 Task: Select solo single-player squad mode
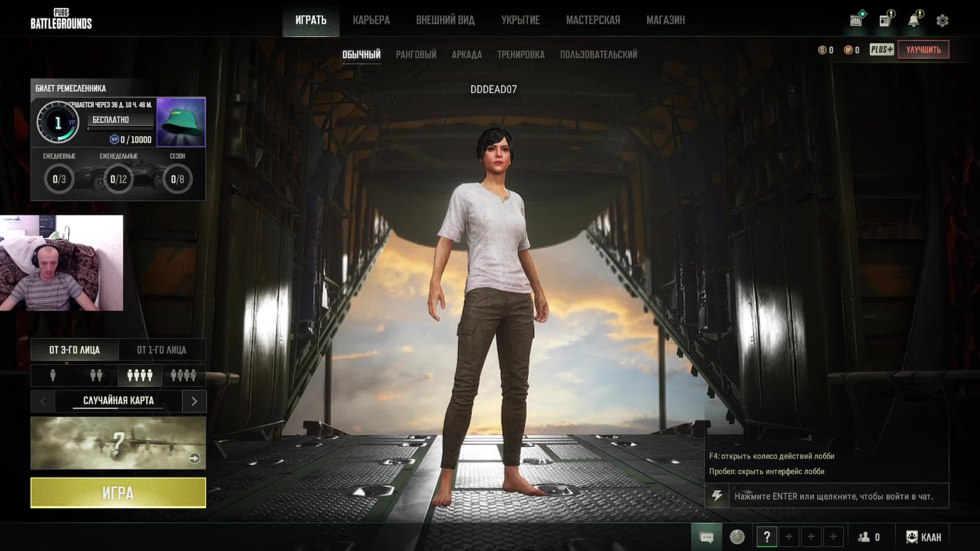pos(53,375)
